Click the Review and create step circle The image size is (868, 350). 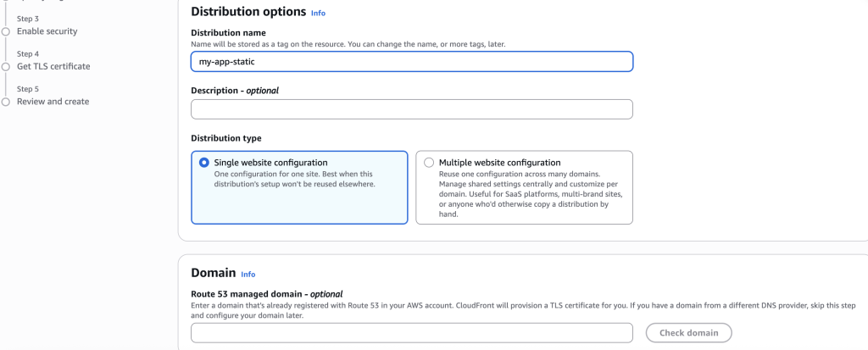pyautogui.click(x=6, y=102)
